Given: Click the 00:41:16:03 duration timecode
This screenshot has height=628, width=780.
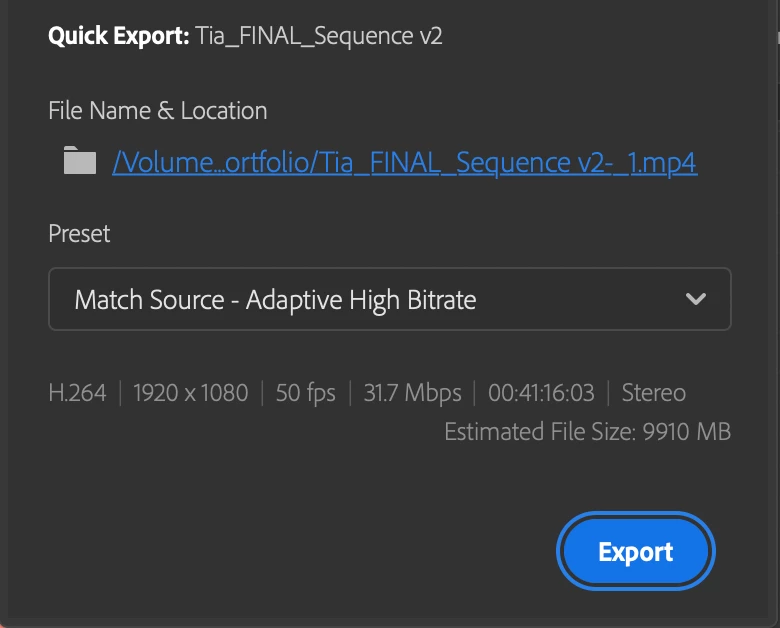Looking at the screenshot, I should [541, 393].
